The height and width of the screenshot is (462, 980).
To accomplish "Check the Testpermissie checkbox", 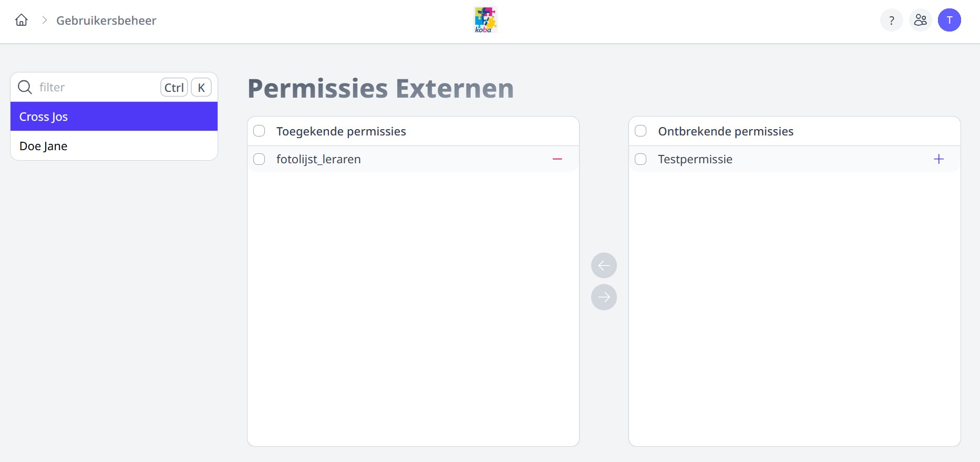I will pos(641,159).
